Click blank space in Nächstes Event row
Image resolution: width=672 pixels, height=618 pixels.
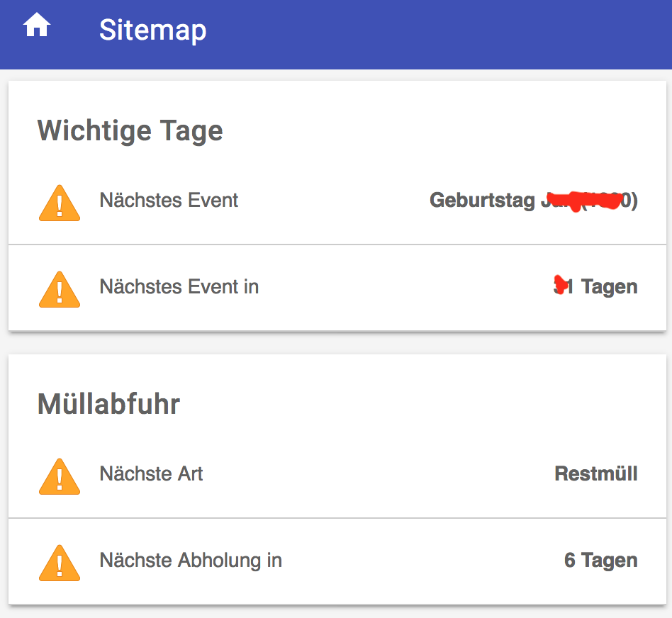[335, 201]
